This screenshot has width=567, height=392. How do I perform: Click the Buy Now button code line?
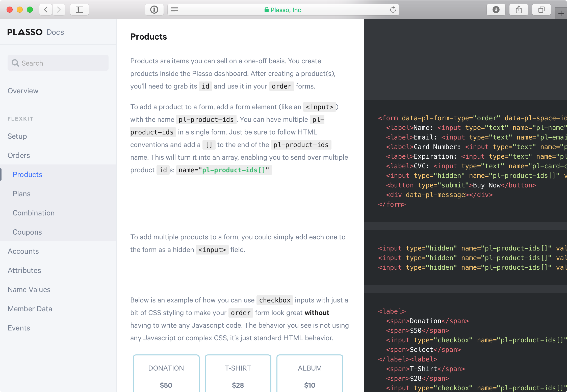coord(461,185)
